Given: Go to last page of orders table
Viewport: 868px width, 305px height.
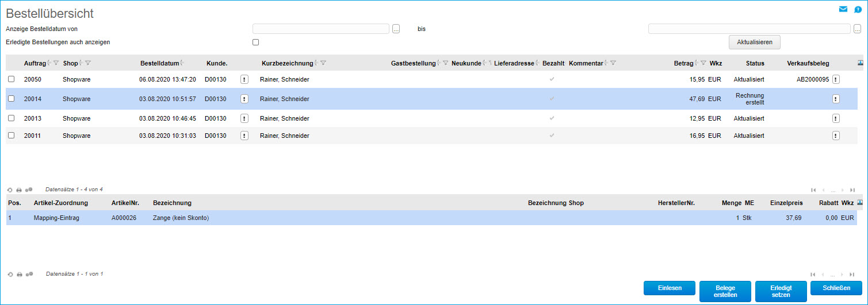Looking at the screenshot, I should coord(852,190).
